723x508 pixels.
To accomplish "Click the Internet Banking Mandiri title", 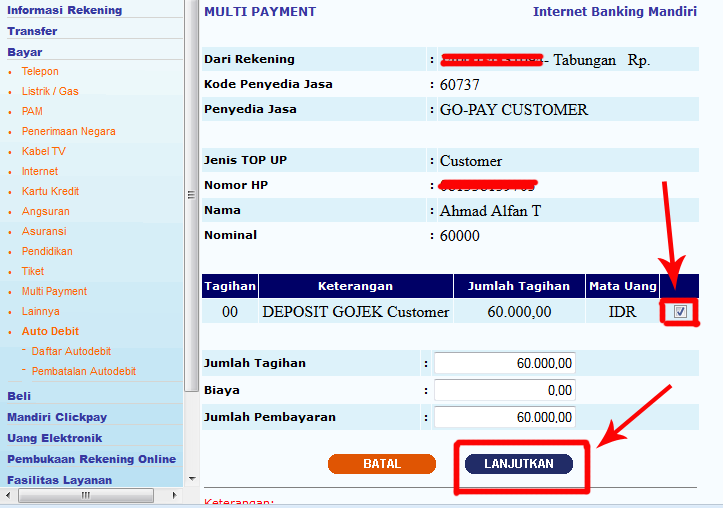I will 615,12.
